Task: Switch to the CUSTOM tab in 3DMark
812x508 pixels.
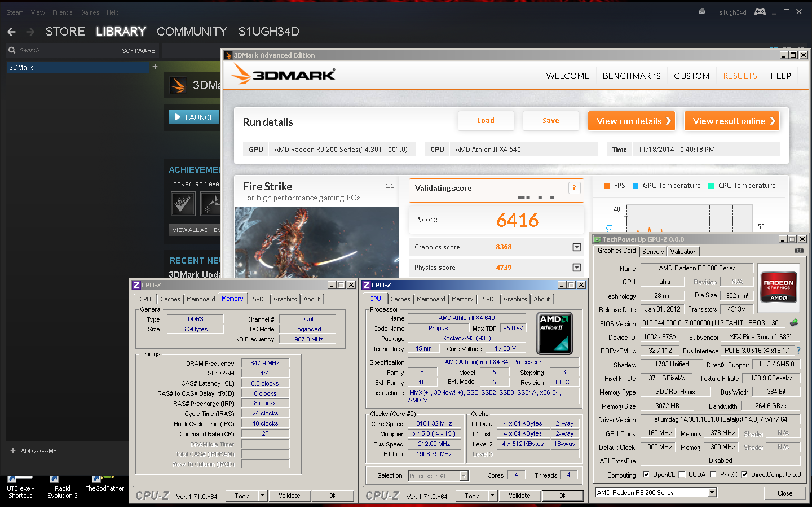Action: 691,76
